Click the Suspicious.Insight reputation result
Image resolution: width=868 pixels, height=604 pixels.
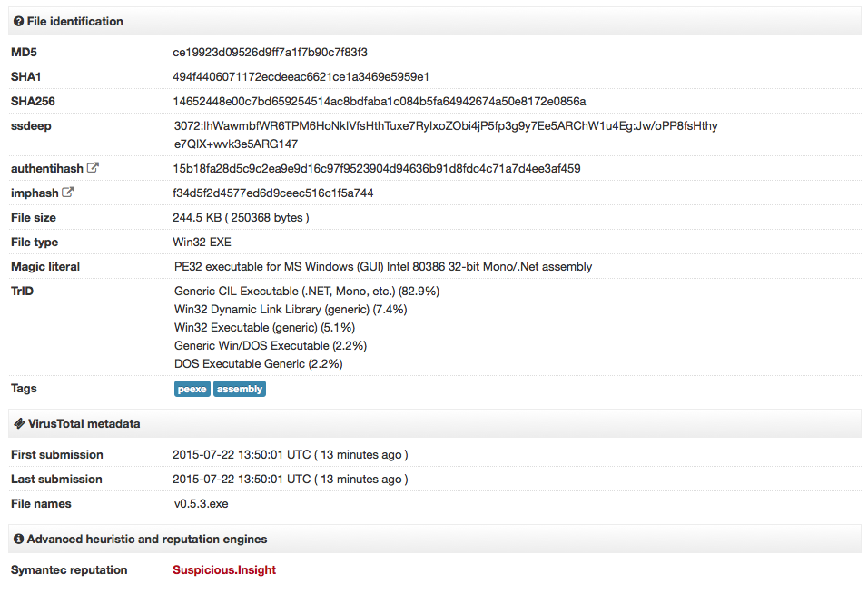point(224,569)
